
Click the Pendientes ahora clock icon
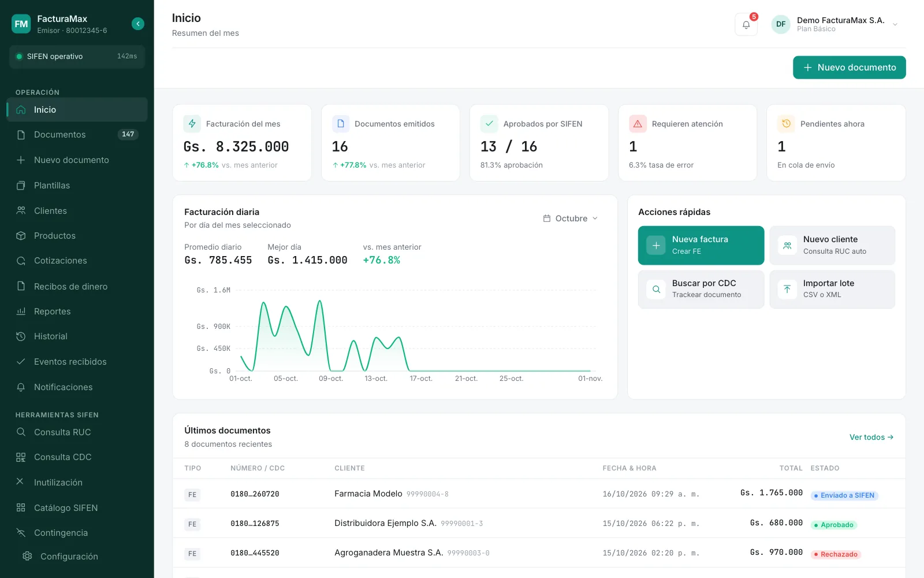(x=786, y=124)
